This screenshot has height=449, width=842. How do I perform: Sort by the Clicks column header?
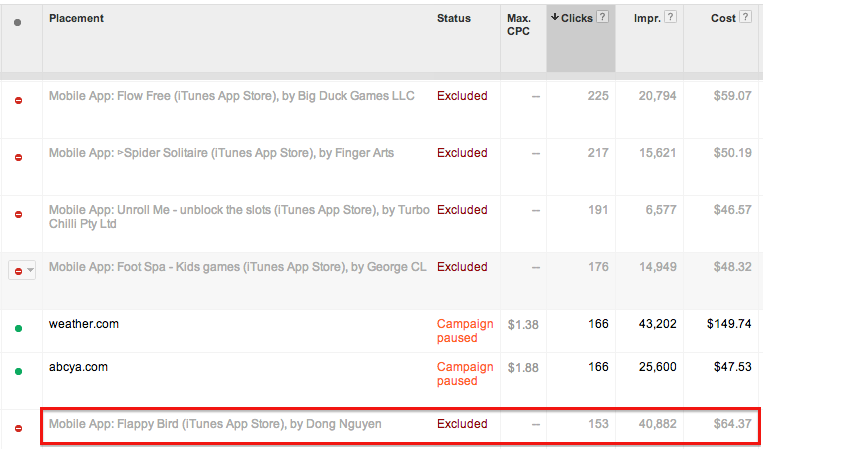click(x=572, y=18)
